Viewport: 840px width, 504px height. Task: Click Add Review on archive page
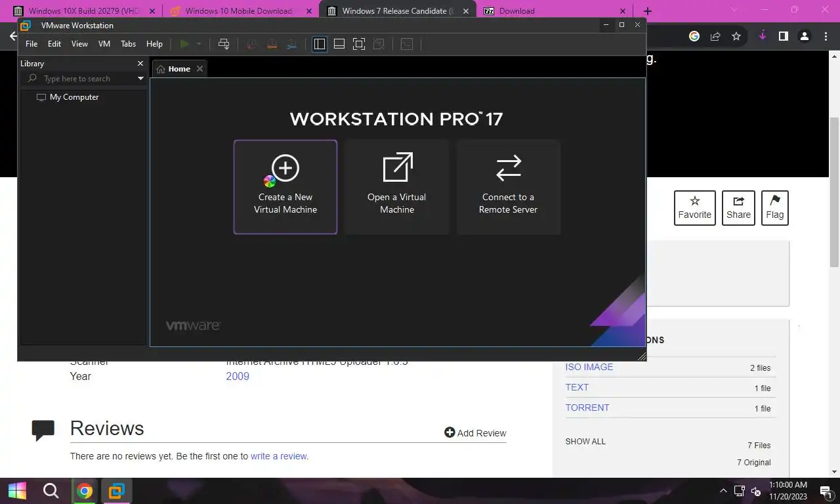point(475,432)
